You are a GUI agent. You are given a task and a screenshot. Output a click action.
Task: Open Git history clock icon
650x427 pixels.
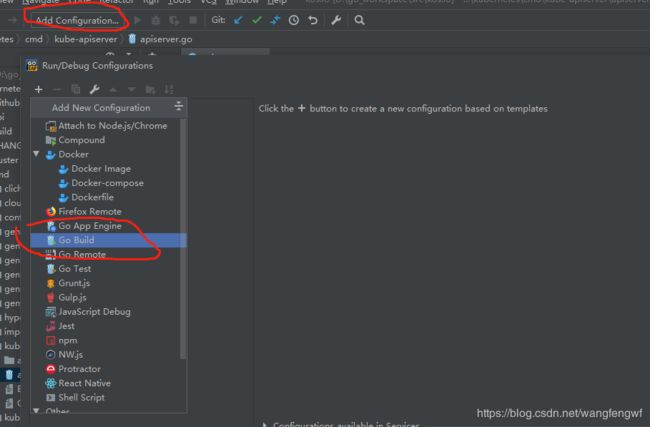pyautogui.click(x=293, y=20)
